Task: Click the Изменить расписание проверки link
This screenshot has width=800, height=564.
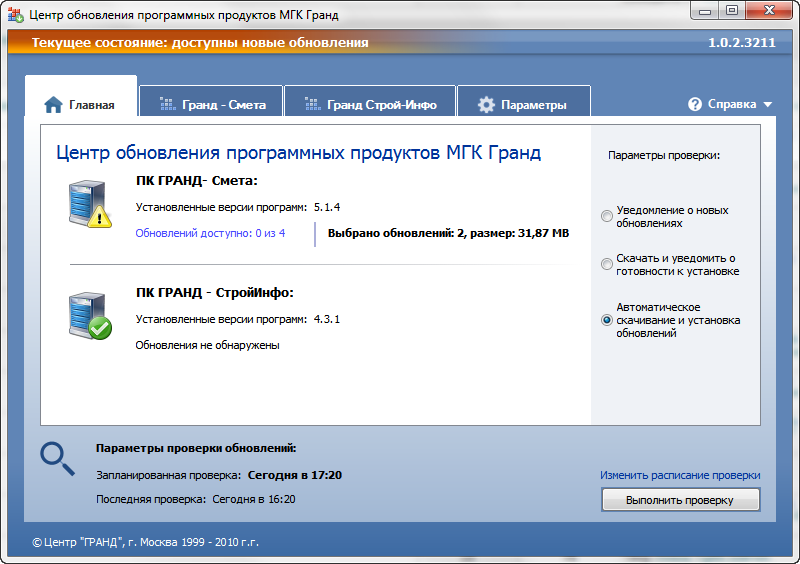Action: click(680, 475)
